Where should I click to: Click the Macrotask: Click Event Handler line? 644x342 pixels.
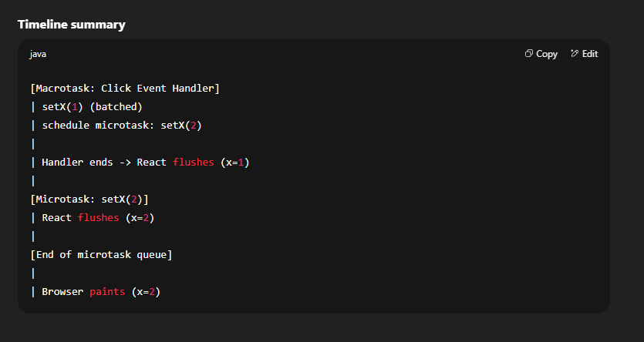125,88
